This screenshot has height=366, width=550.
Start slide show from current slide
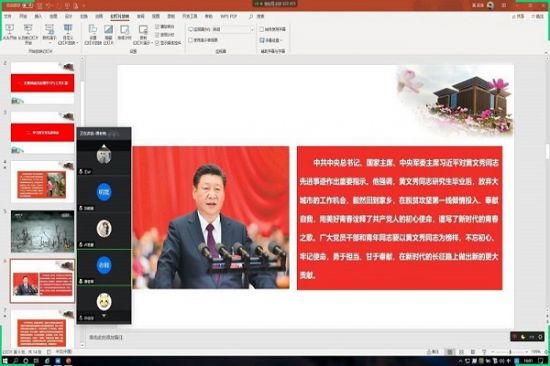click(x=28, y=34)
